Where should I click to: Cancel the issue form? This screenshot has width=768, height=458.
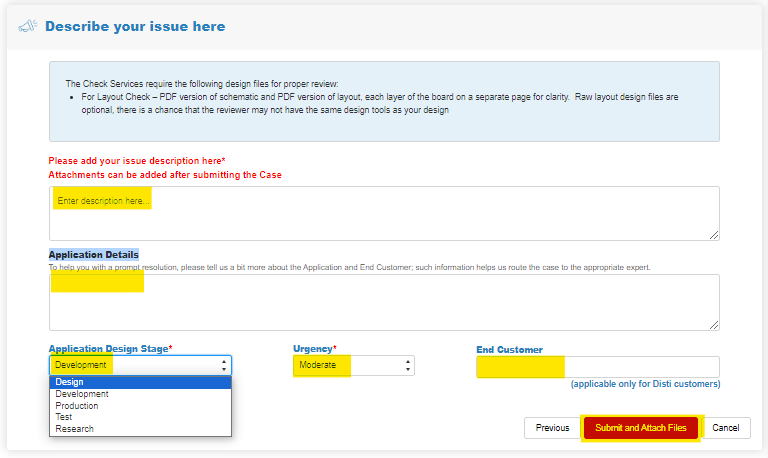(x=725, y=428)
